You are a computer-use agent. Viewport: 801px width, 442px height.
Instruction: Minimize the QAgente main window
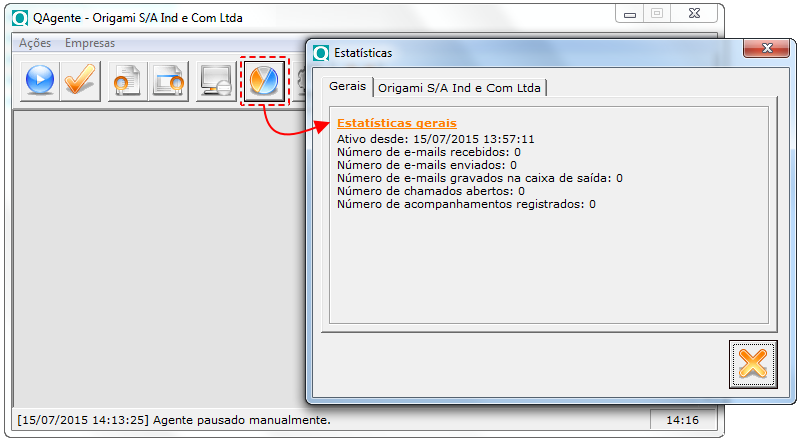pyautogui.click(x=630, y=14)
